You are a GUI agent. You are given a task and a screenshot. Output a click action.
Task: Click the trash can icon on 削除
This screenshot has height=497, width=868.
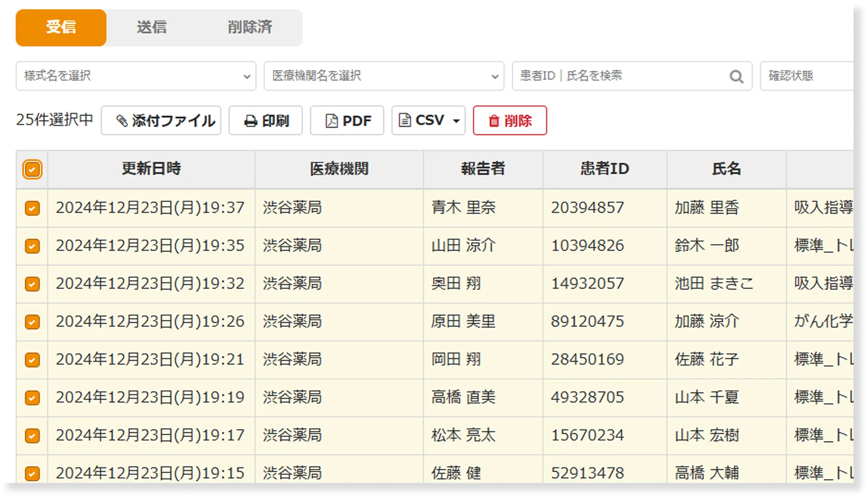click(x=494, y=121)
